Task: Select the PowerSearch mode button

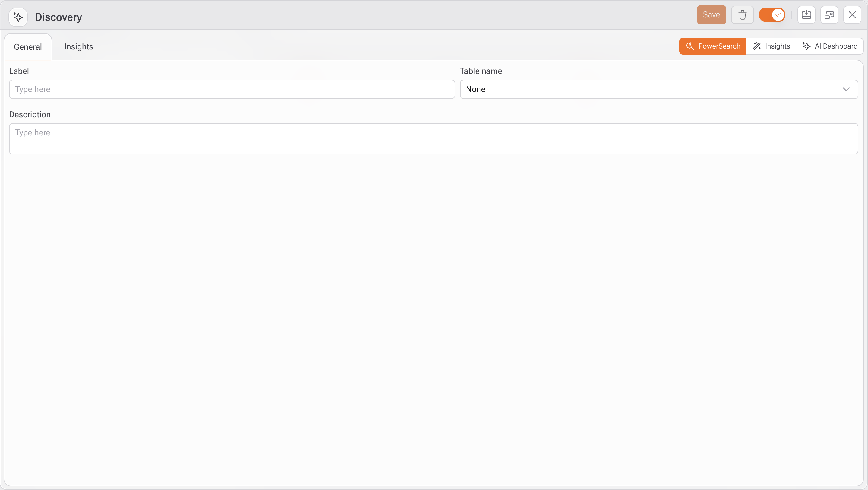Action: pyautogui.click(x=713, y=46)
